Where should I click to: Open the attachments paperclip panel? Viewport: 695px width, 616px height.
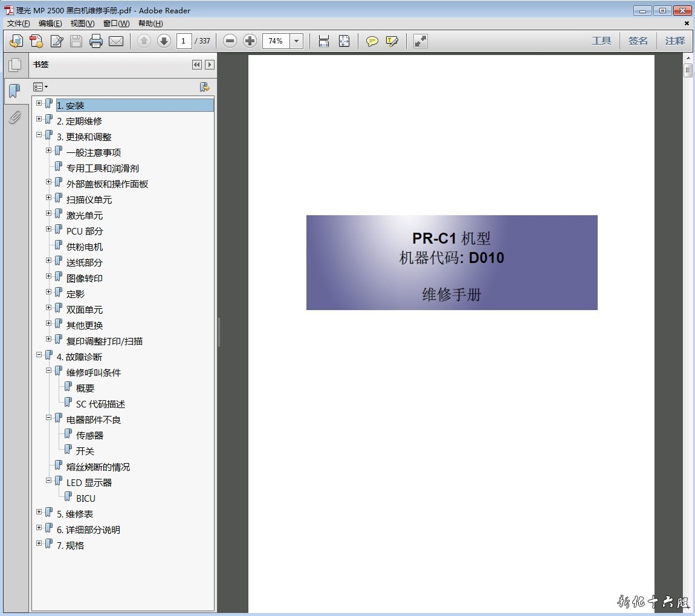[15, 117]
